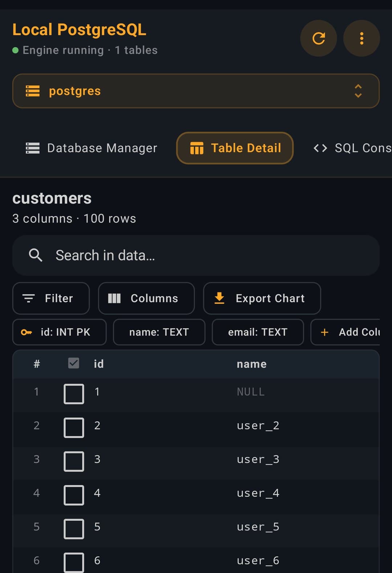The width and height of the screenshot is (392, 573).
Task: Click the download icon on Export Chart
Action: click(219, 298)
